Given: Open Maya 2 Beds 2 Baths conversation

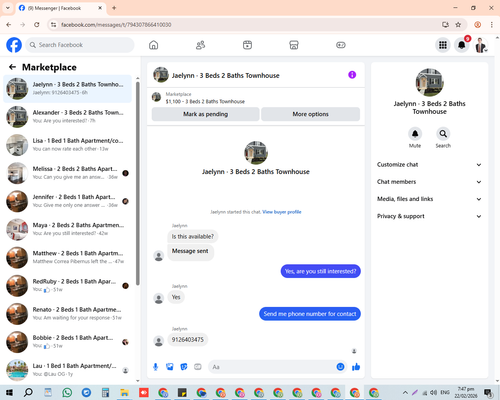Looking at the screenshot, I should [x=68, y=229].
